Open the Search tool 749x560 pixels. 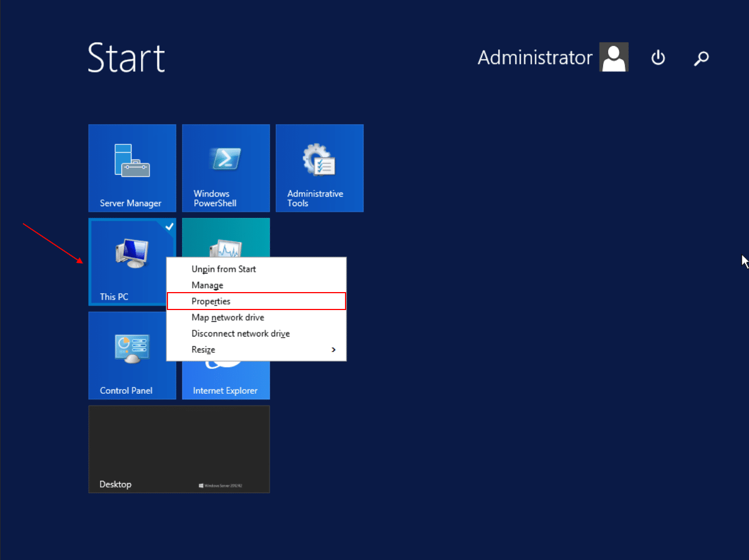tap(701, 58)
